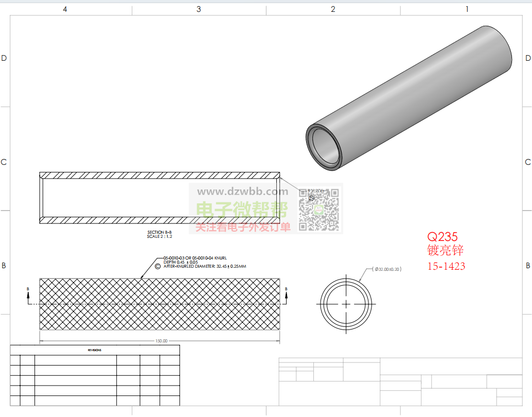
Task: Click the Ø32.00±0.20 diameter dimension
Action: pyautogui.click(x=387, y=269)
